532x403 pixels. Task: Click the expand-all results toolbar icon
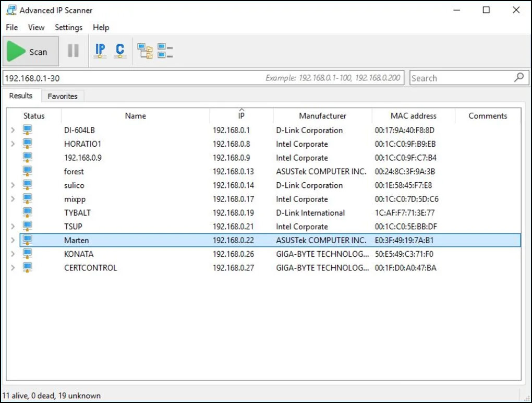tap(146, 51)
